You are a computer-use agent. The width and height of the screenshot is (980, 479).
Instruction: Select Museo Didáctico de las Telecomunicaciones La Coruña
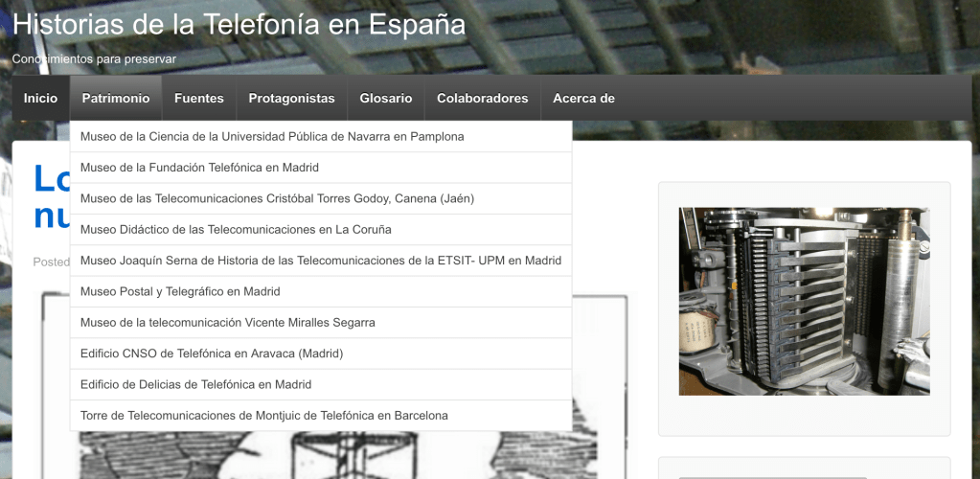[x=236, y=230]
